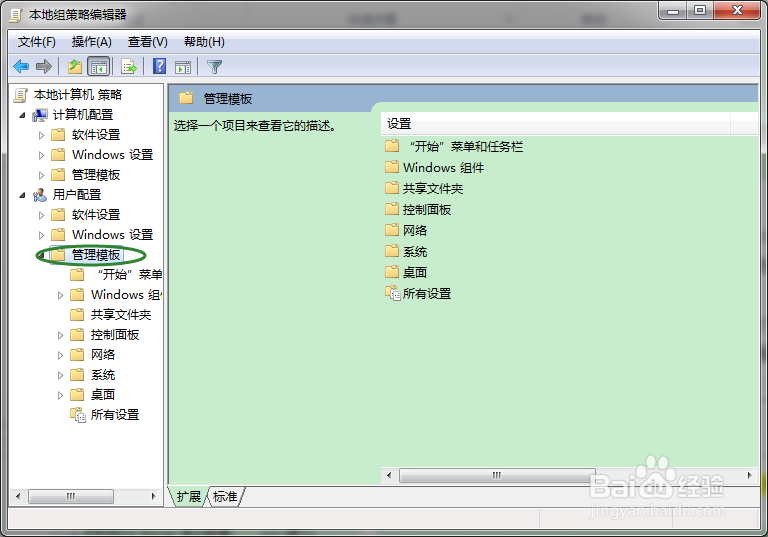This screenshot has height=537, width=768.
Task: Click the tree pane scroll left arrow
Action: coord(18,496)
